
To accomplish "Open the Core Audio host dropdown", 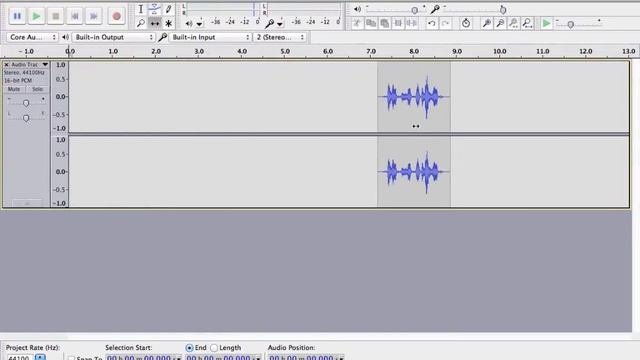I will [x=32, y=37].
